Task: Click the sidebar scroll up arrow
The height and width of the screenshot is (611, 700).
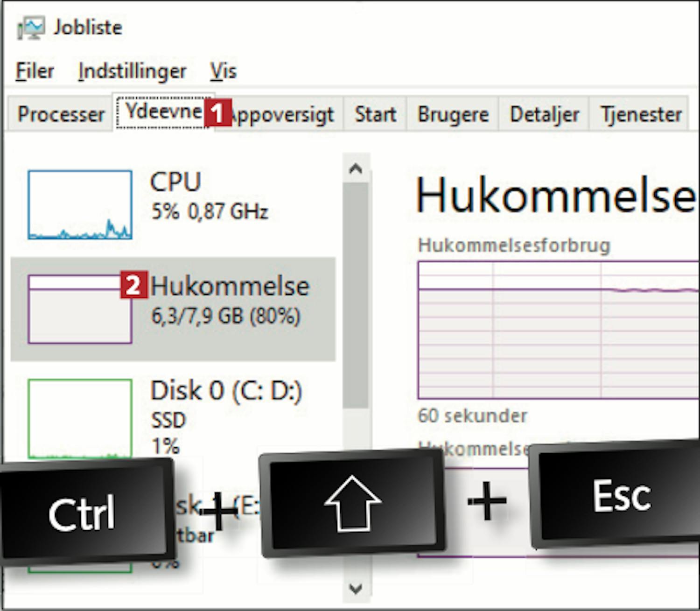Action: click(356, 169)
